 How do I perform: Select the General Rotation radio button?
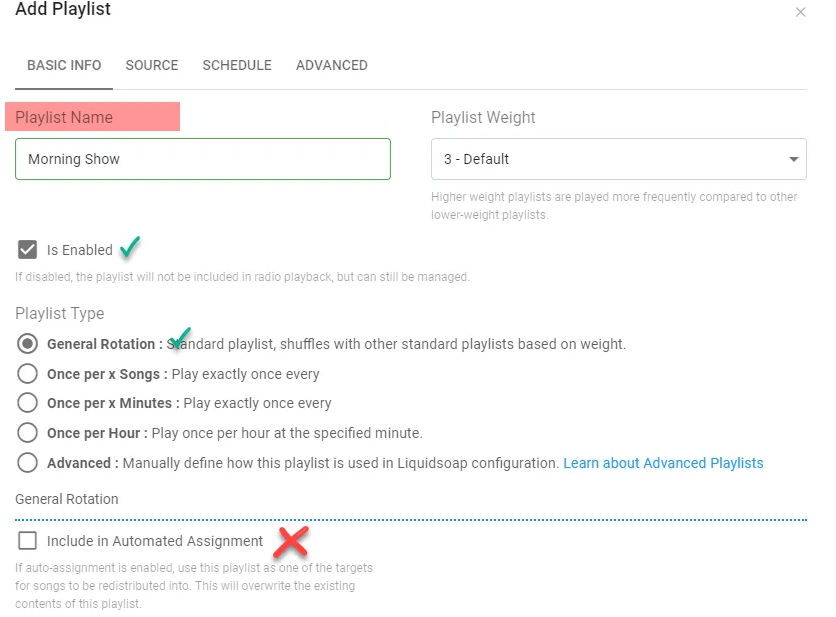[28, 344]
